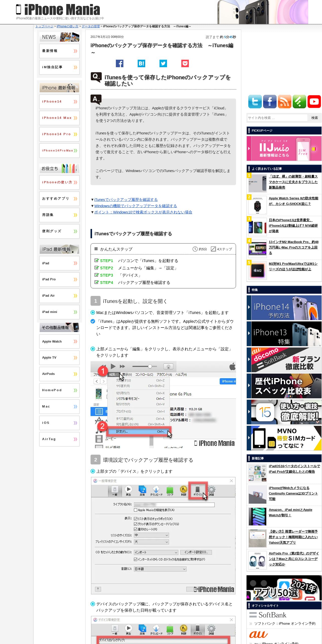This screenshot has height=644, width=322.
Task: Open Apple Watch Series 8 waterproof article
Action: click(293, 201)
